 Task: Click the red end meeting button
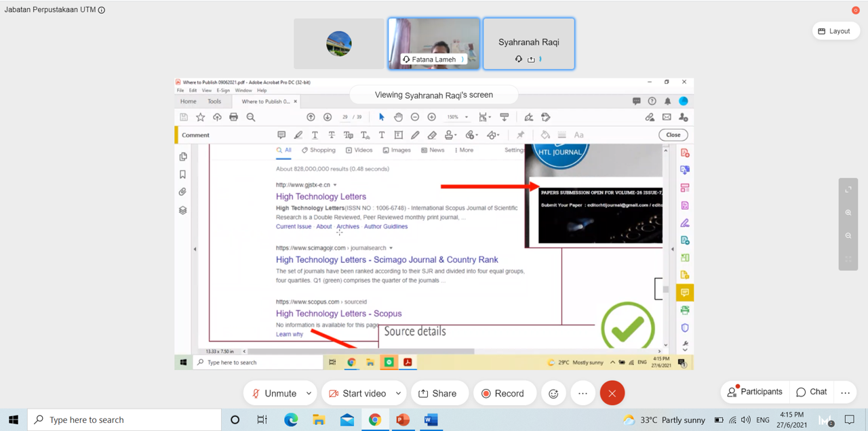[x=612, y=393]
